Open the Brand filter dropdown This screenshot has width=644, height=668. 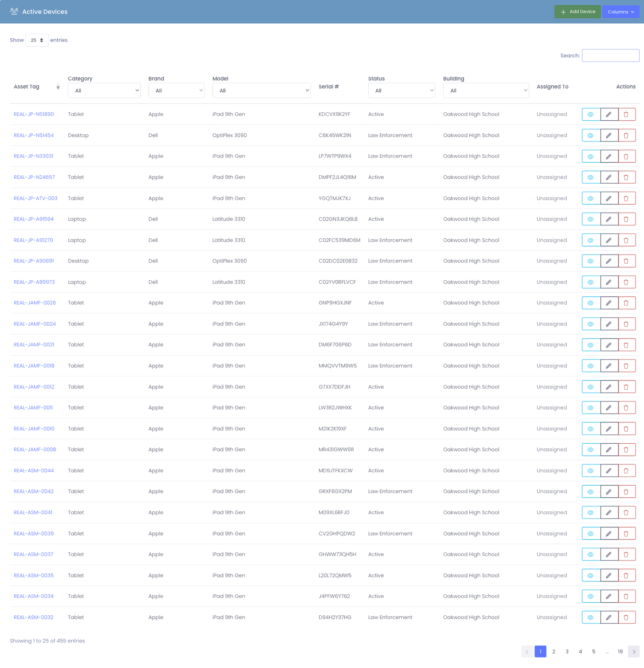pos(176,91)
